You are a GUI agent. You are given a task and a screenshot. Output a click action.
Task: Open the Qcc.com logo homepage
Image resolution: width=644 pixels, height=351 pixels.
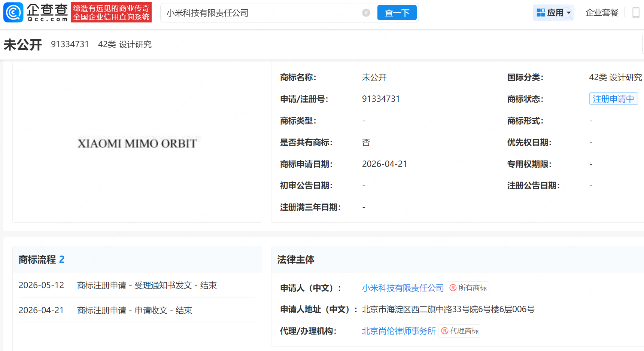pos(36,12)
